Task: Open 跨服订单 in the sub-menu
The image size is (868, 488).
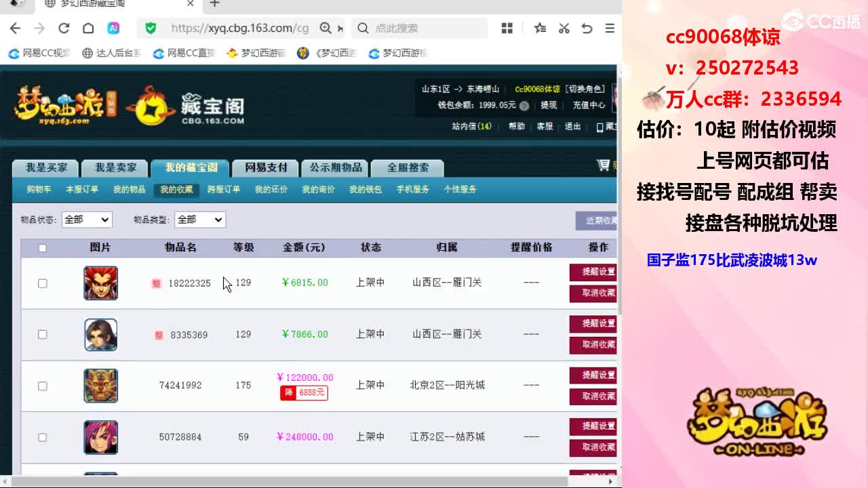Action: [x=224, y=190]
